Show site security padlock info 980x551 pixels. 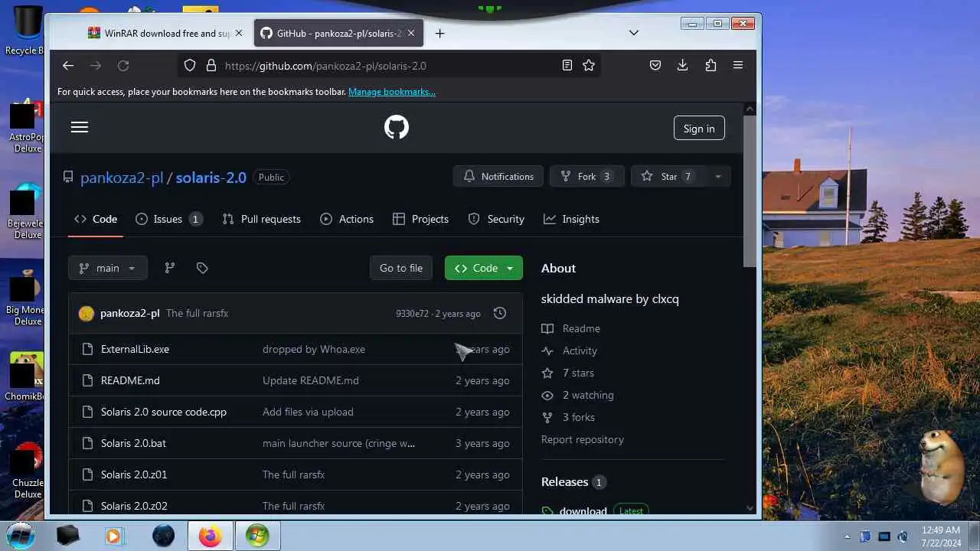211,66
